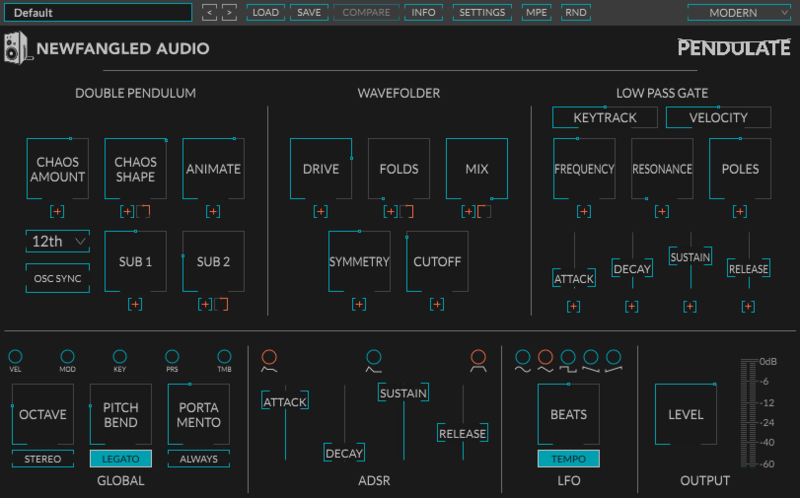Select the sine wave LFO shape
800x498 pixels.
coord(522,357)
